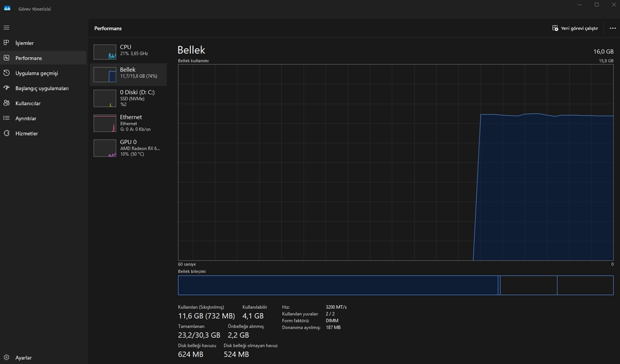The height and width of the screenshot is (364, 620).
Task: Select the Kullanıcılar users icon
Action: point(6,103)
